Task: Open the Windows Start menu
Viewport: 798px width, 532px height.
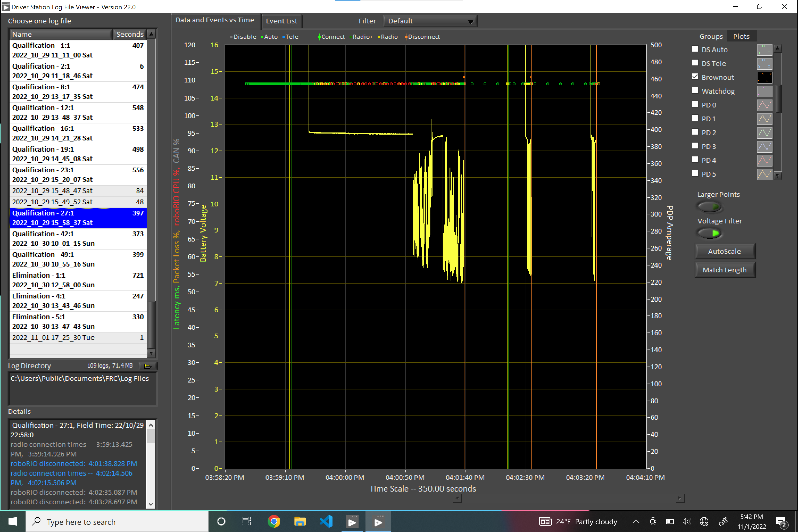Action: coord(13,521)
